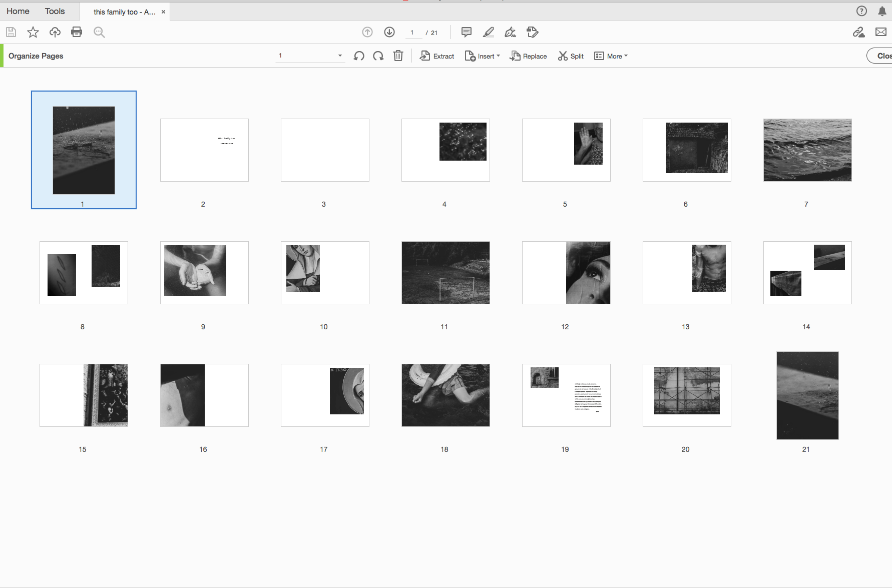This screenshot has width=892, height=588.
Task: Switch to the Tools tab
Action: pos(54,11)
